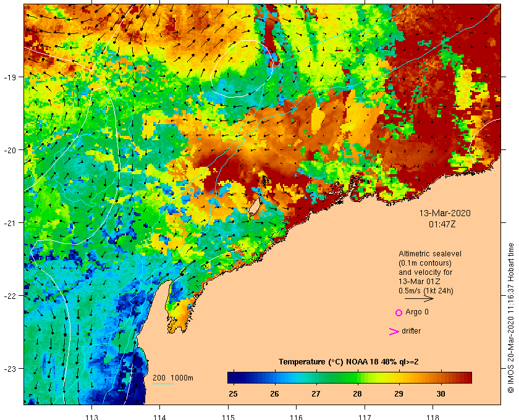The height and width of the screenshot is (420, 519).
Task: Click the velocity scale arrow in legend
Action: pyautogui.click(x=419, y=298)
